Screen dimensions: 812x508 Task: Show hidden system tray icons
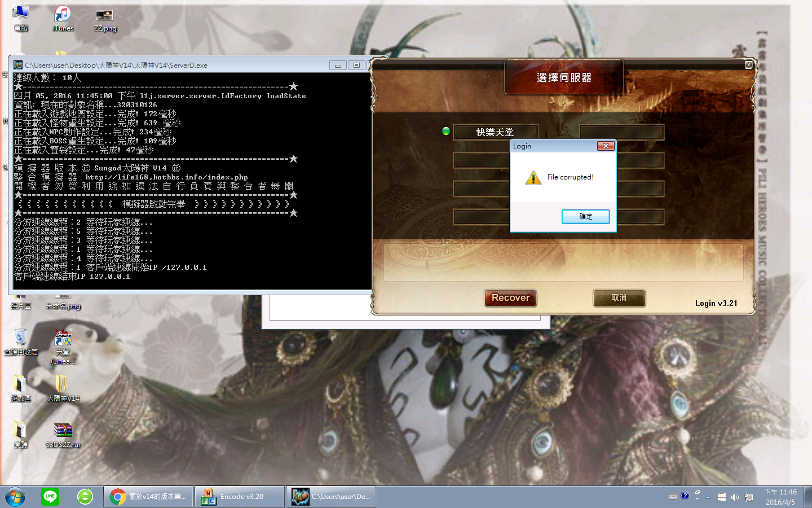[708, 497]
